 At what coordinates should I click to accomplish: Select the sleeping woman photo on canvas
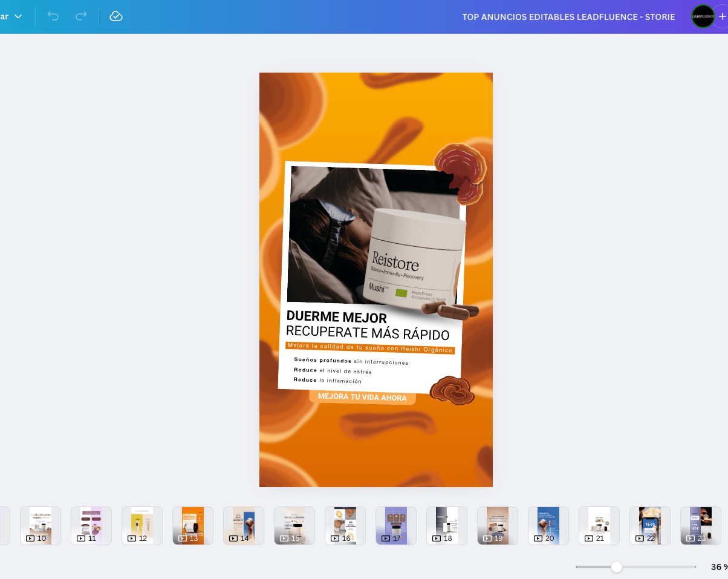[x=330, y=236]
